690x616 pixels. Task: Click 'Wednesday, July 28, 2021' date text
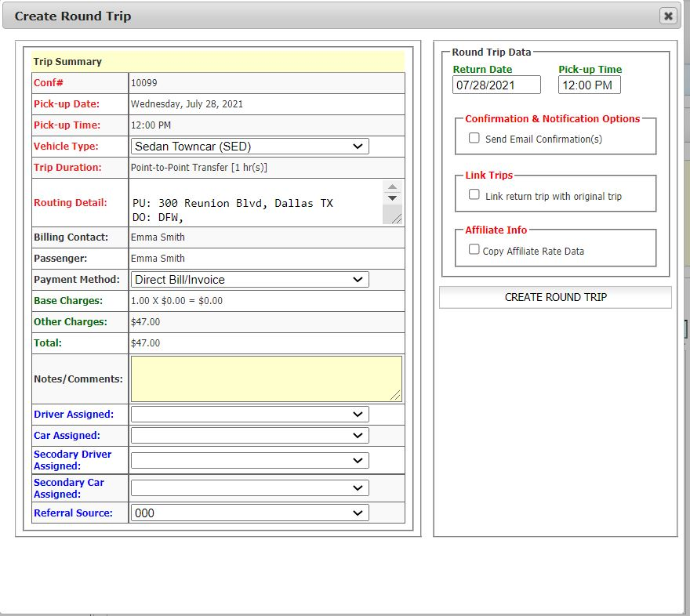[187, 103]
